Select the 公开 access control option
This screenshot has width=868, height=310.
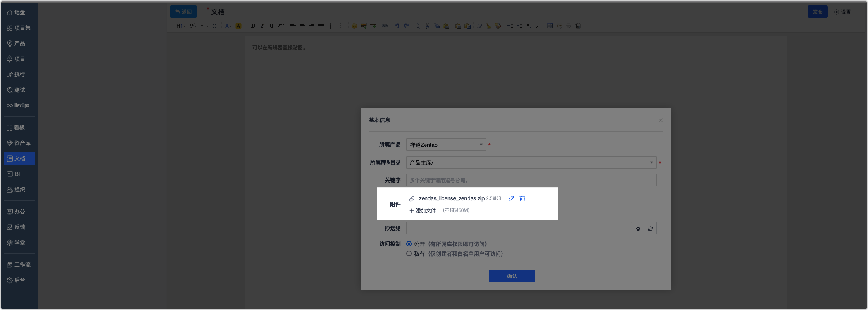pos(409,244)
